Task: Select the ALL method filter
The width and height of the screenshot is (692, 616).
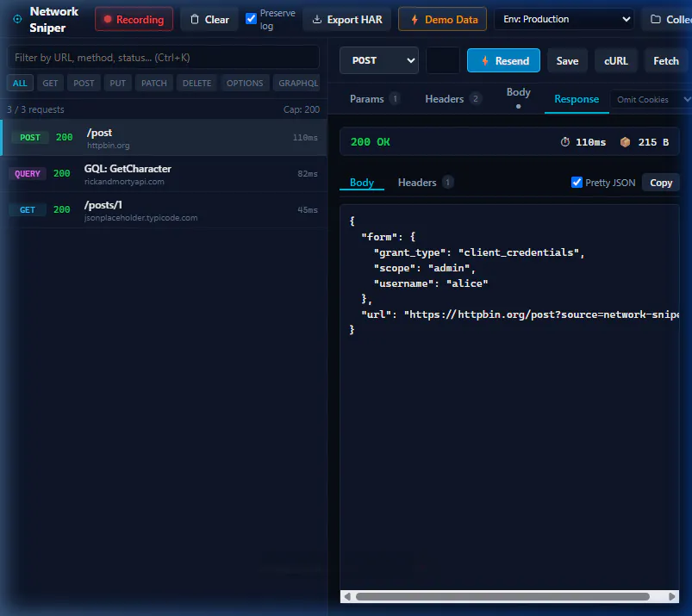Action: pyautogui.click(x=20, y=83)
